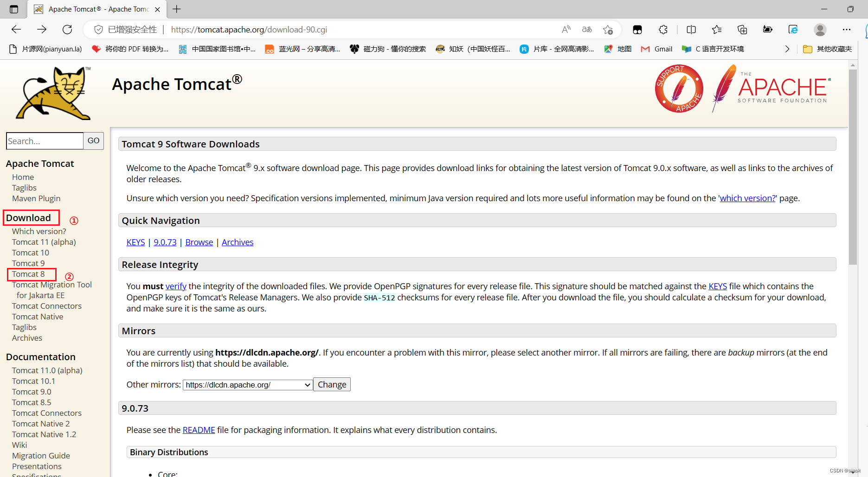The image size is (868, 477).
Task: Click the Read Aloud icon in address bar
Action: 566,30
